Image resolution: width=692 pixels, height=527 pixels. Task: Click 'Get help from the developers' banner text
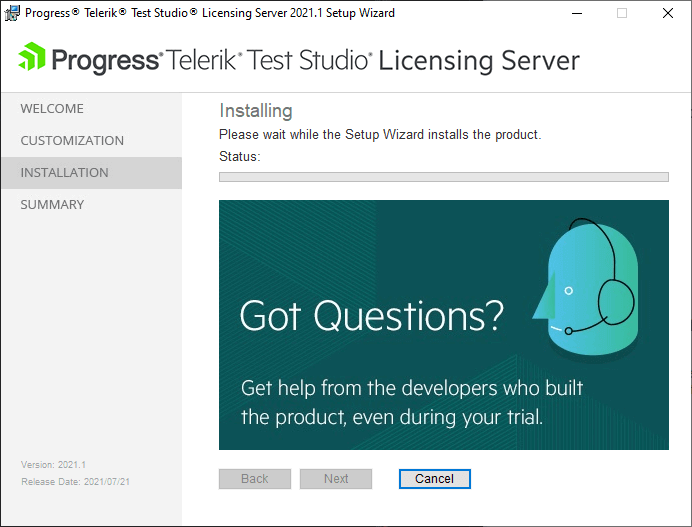click(370, 388)
